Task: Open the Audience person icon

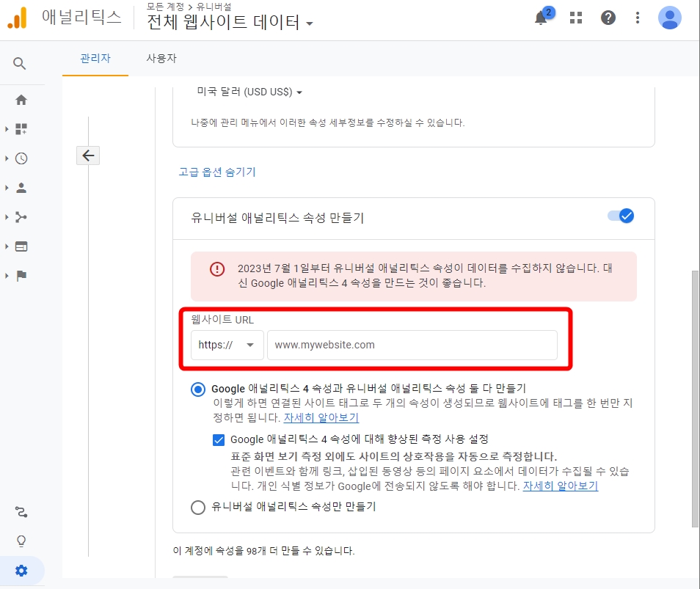Action: pos(21,188)
